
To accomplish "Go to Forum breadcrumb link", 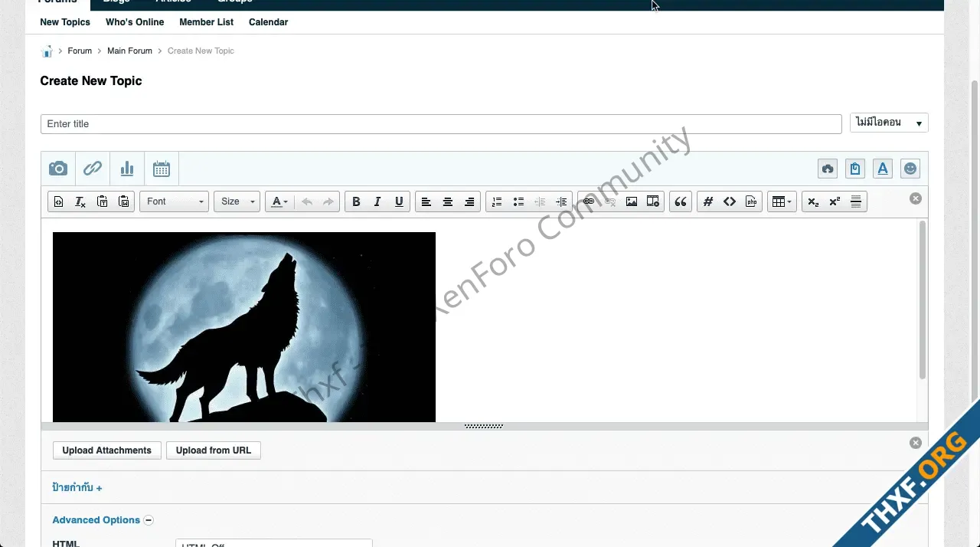I will 80,51.
